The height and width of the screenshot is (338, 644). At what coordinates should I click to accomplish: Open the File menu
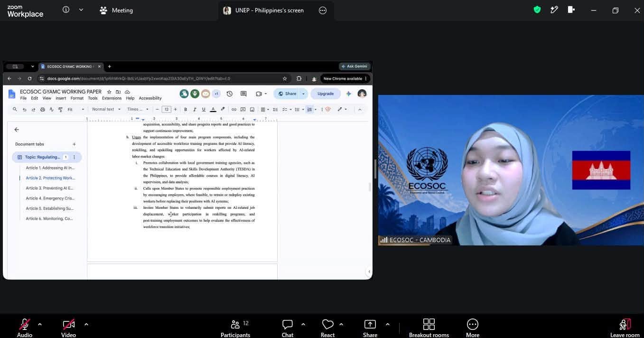[x=23, y=98]
